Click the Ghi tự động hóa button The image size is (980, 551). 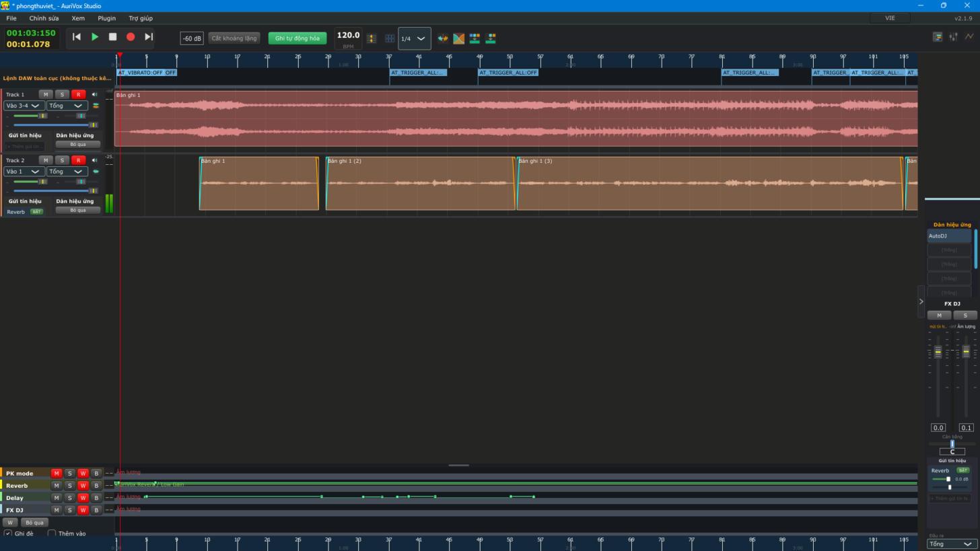point(297,38)
